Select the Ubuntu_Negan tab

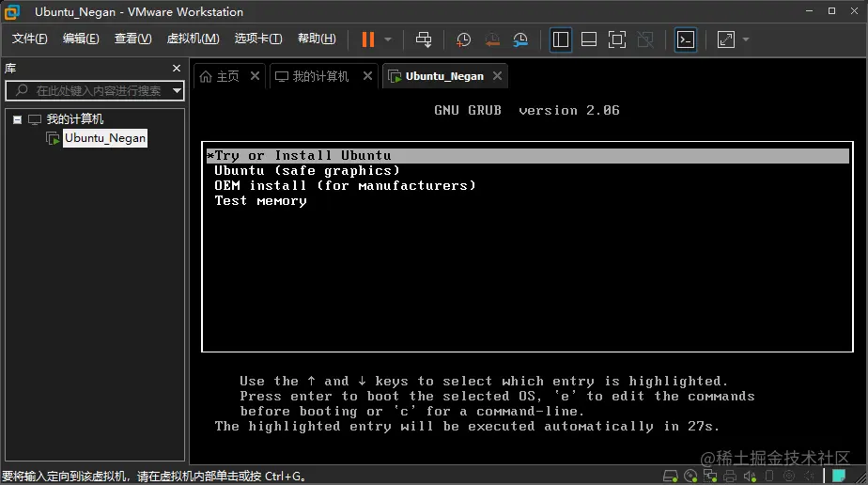click(444, 76)
